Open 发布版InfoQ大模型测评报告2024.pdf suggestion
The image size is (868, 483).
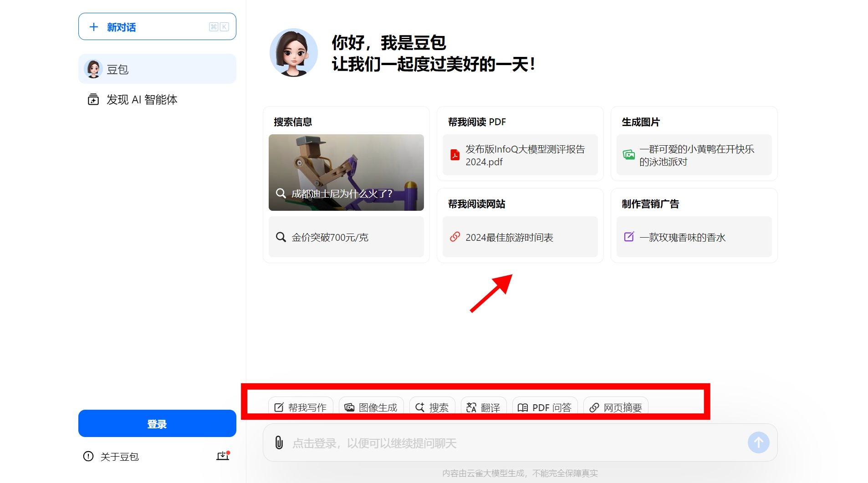tap(520, 155)
